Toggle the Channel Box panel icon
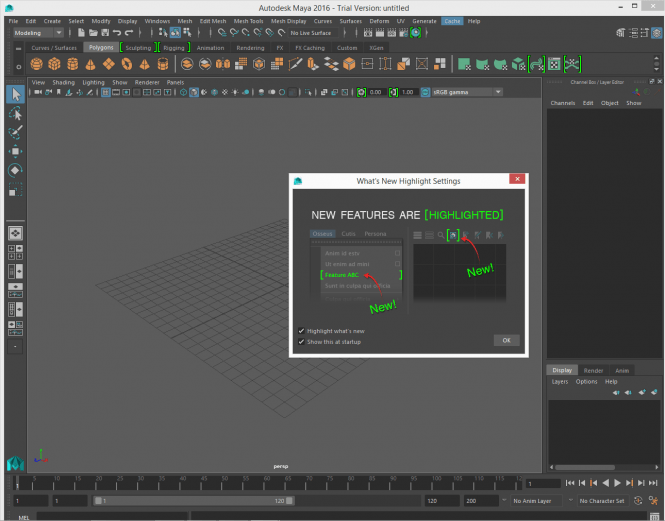This screenshot has width=665, height=521. (657, 33)
